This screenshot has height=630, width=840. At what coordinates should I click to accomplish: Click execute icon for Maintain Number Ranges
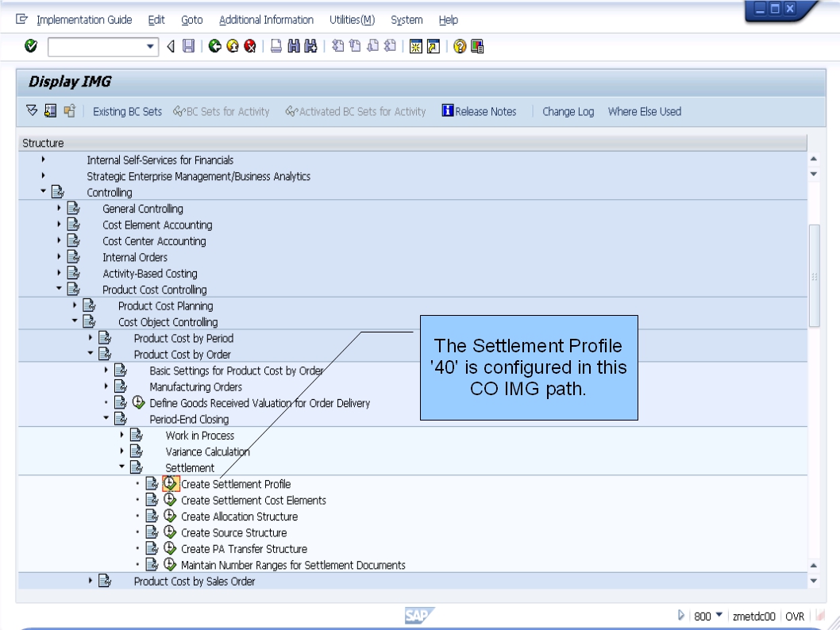click(170, 565)
